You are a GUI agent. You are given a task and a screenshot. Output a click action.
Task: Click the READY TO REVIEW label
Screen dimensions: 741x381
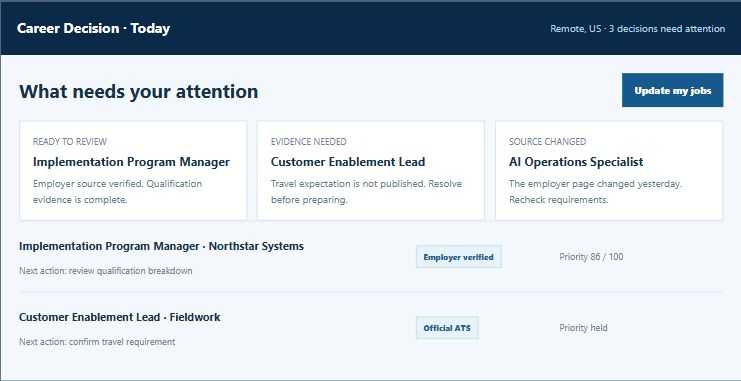(x=70, y=141)
